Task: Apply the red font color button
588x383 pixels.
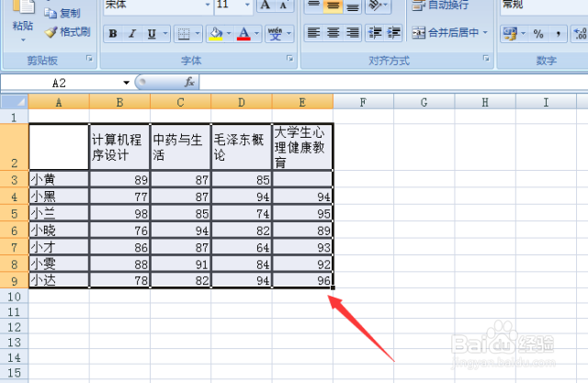Action: tap(243, 34)
